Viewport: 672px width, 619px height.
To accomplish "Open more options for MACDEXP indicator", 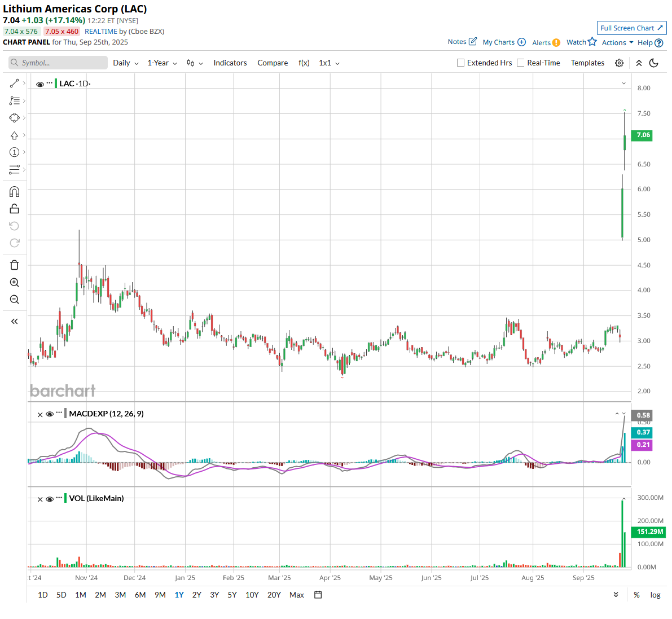I will click(x=59, y=413).
